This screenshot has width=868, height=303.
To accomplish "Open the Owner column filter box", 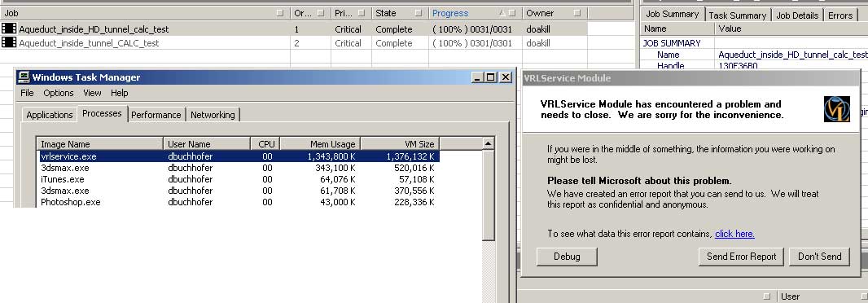I will 576,13.
